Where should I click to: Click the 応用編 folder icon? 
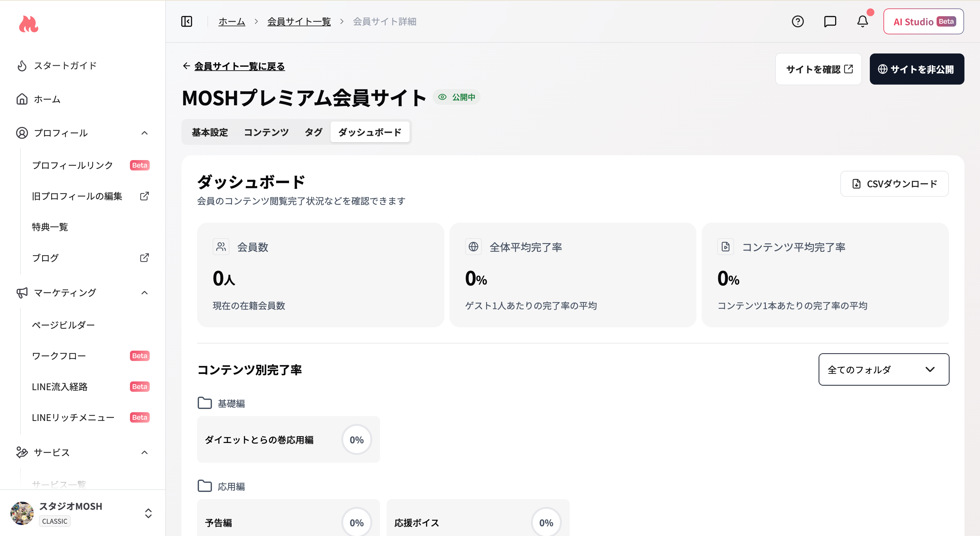pos(205,486)
